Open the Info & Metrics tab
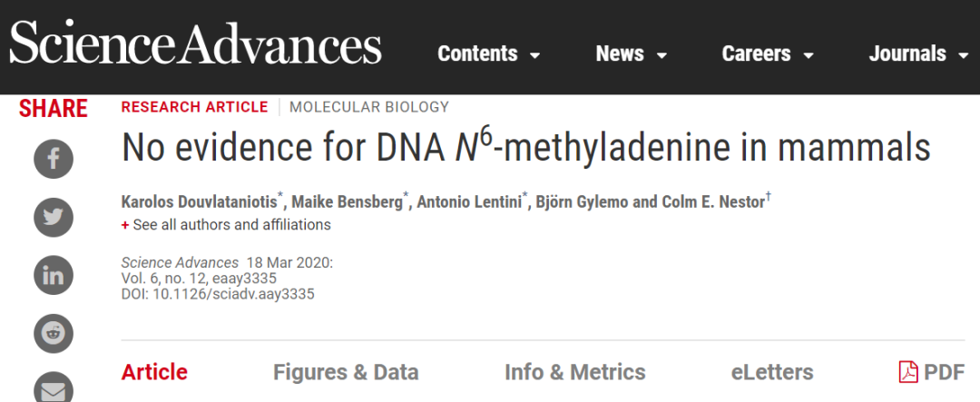 [x=575, y=372]
